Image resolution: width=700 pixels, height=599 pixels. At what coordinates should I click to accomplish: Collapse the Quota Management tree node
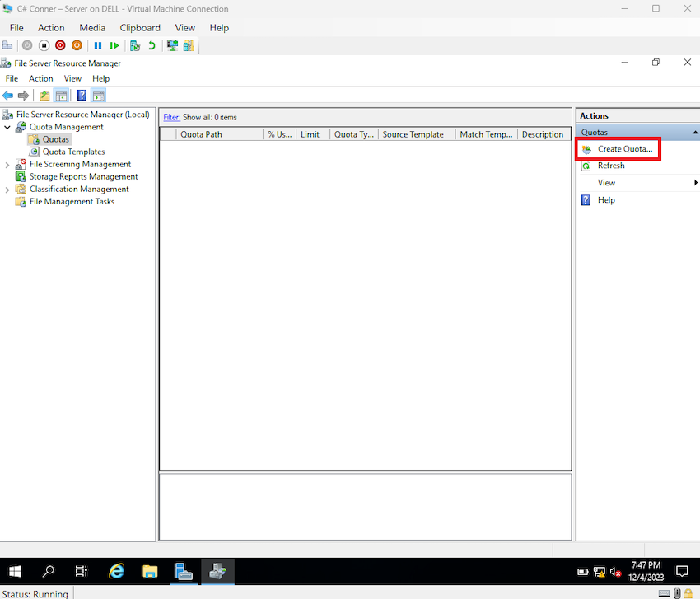pos(7,126)
